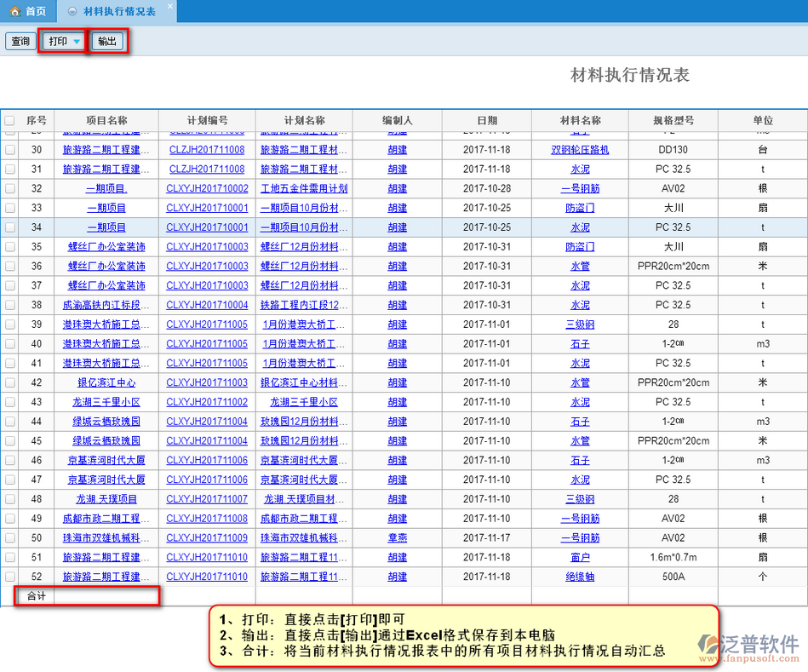Open project link 银亿滨江中心 in row 42
This screenshot has height=672, width=808.
pyautogui.click(x=106, y=383)
